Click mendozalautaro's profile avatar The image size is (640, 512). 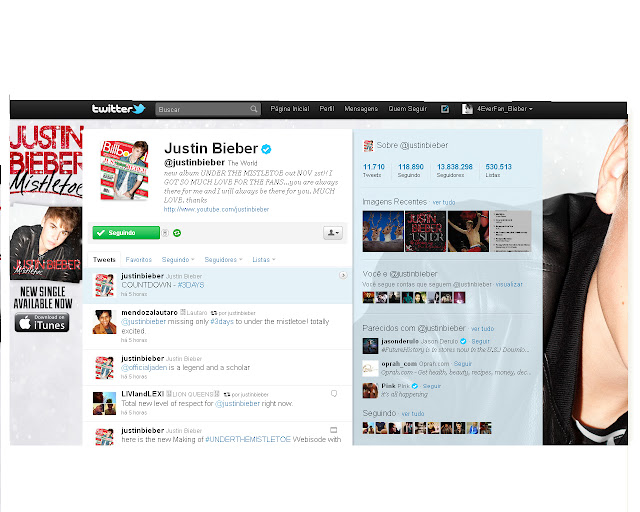click(104, 322)
